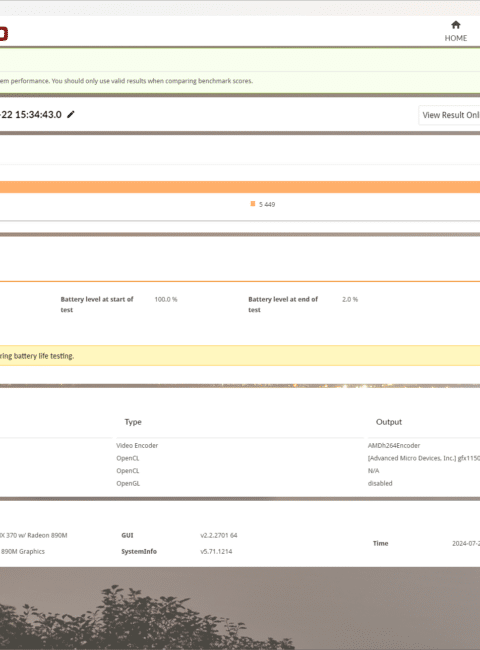Select the 890M Graphics text

tap(22, 552)
